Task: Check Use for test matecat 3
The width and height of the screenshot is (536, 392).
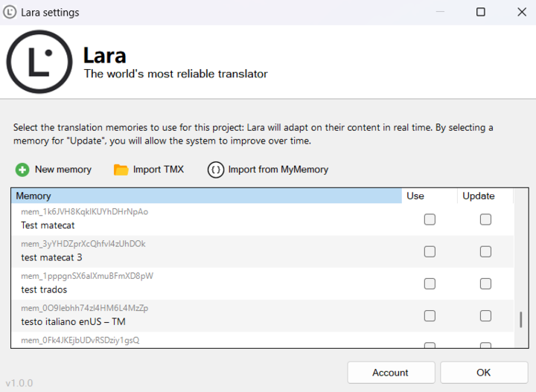Action: 430,251
